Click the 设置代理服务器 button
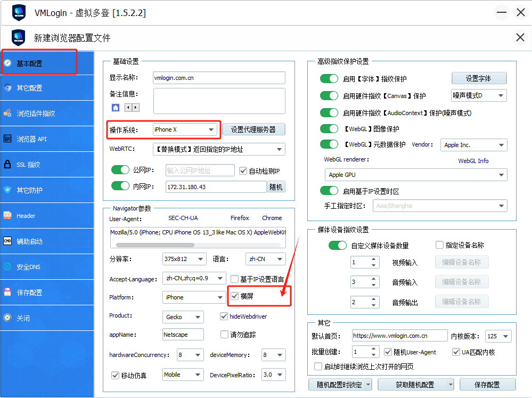The image size is (532, 398). tap(253, 129)
